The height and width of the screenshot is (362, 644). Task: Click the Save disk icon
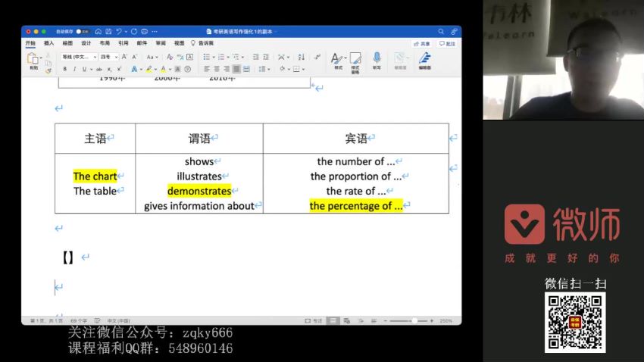[x=108, y=32]
